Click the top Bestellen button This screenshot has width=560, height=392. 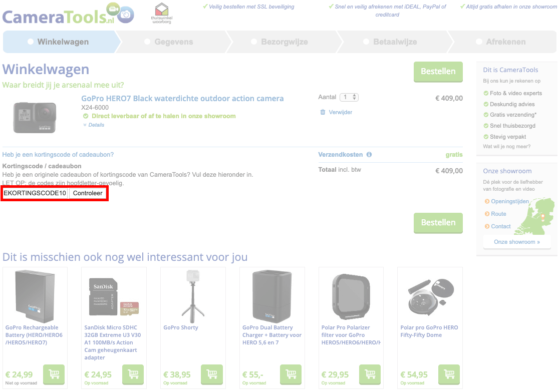(438, 72)
